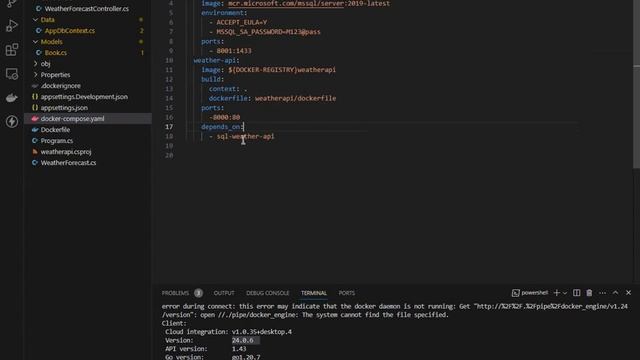Switch to the Output tab
The image size is (640, 360).
224,293
